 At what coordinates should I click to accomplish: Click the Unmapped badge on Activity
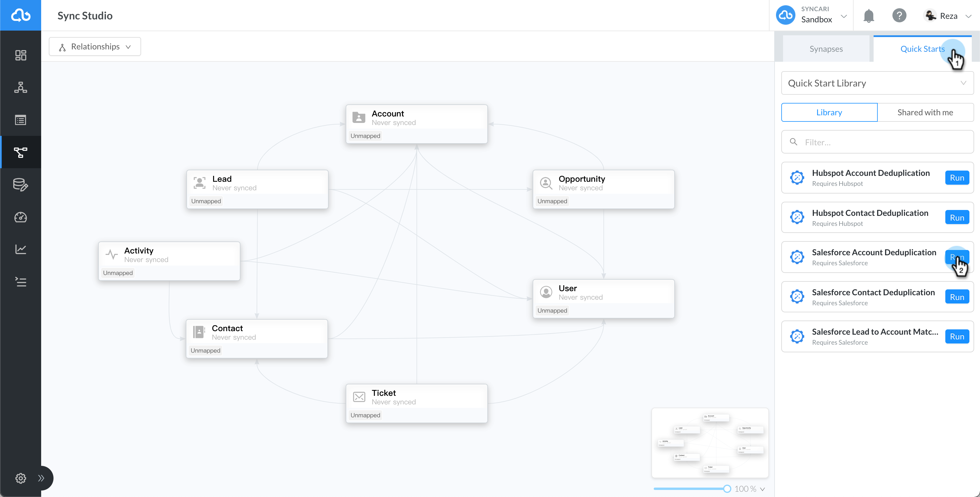(x=118, y=273)
